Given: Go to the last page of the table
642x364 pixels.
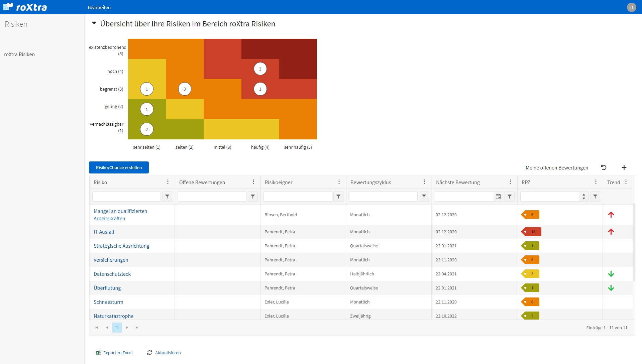Looking at the screenshot, I should [x=137, y=328].
